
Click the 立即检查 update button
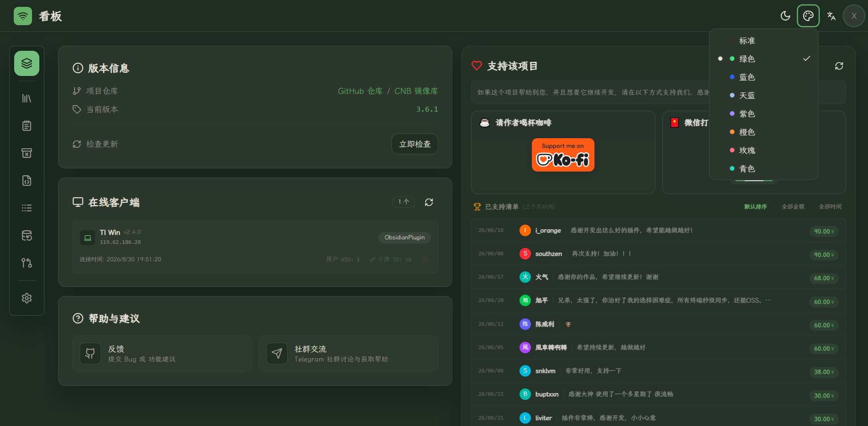click(x=415, y=144)
